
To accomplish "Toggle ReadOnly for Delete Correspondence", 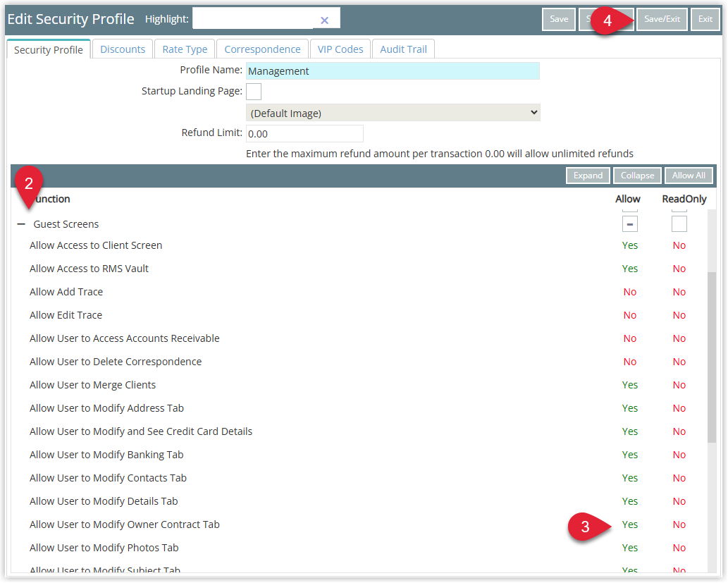I will (679, 362).
